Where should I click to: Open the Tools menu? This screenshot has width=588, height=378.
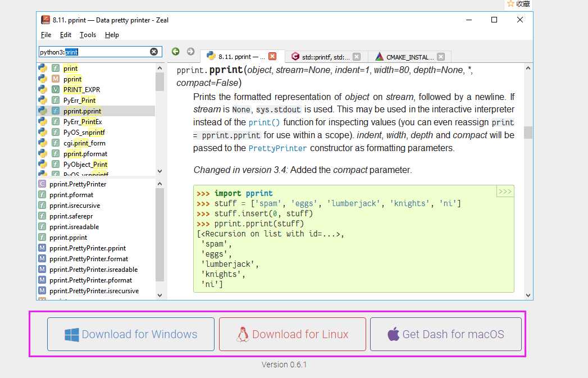pos(88,35)
